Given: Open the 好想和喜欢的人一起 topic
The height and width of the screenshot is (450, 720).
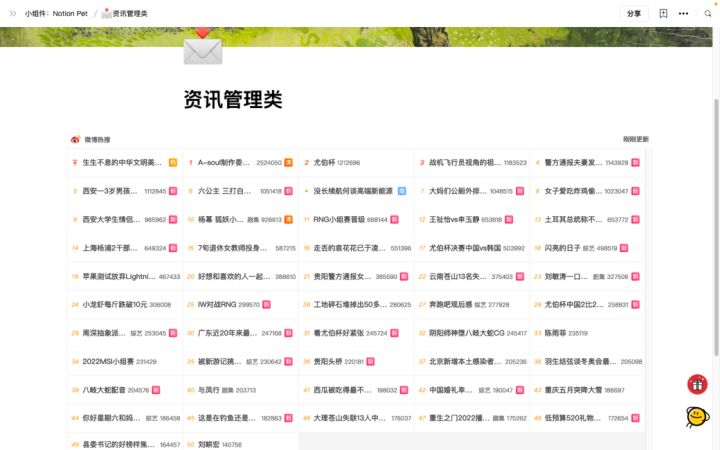Looking at the screenshot, I should (234, 276).
